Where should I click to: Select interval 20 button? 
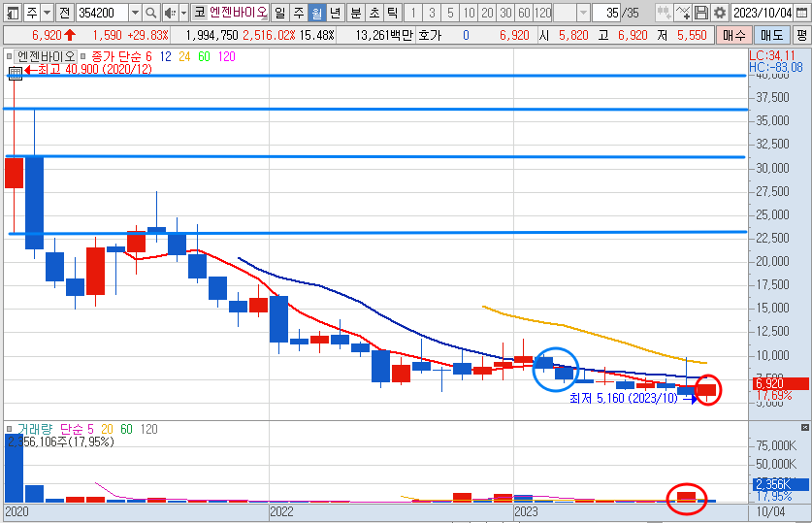pos(487,12)
